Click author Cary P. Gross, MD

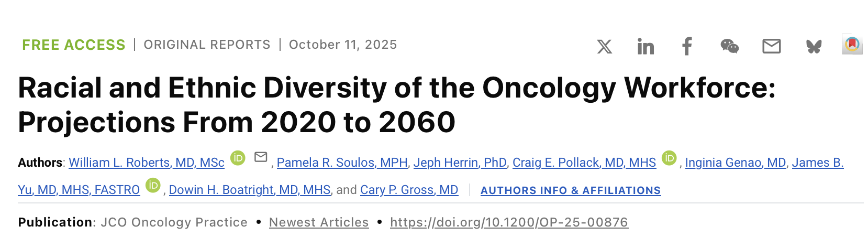click(x=409, y=190)
